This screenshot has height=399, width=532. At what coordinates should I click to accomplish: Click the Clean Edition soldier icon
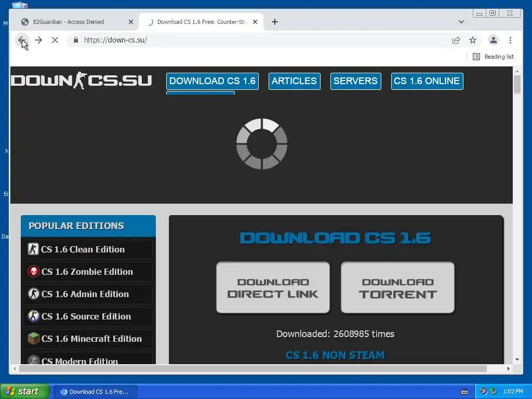click(33, 249)
